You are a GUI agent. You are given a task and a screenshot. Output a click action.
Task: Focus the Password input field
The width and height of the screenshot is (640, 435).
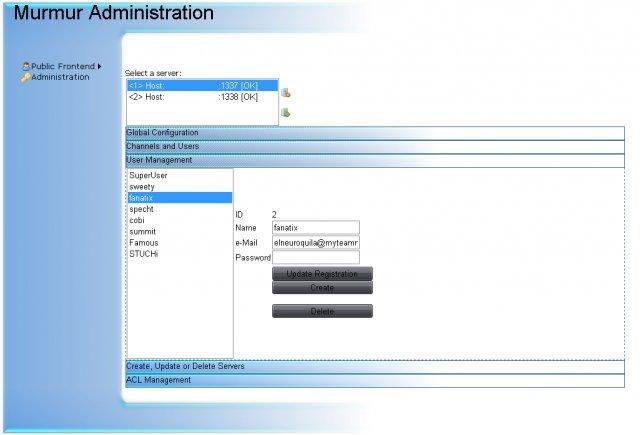click(x=316, y=257)
